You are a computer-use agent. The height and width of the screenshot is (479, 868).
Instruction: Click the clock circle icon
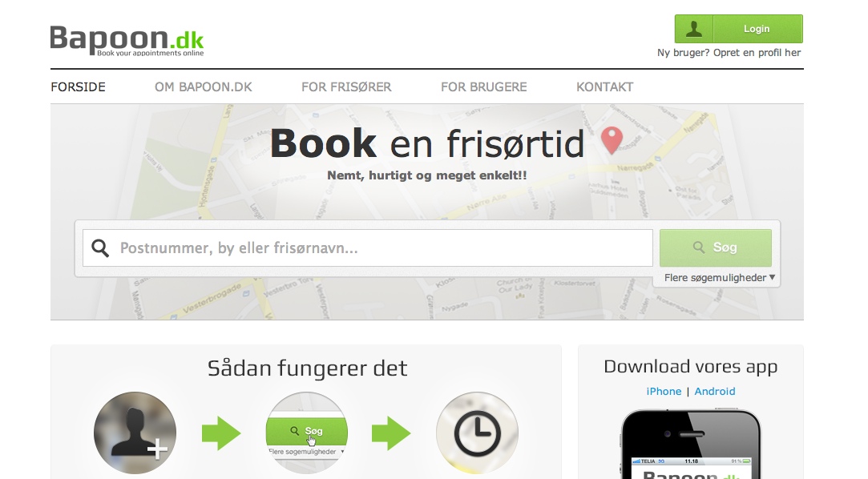click(x=477, y=433)
